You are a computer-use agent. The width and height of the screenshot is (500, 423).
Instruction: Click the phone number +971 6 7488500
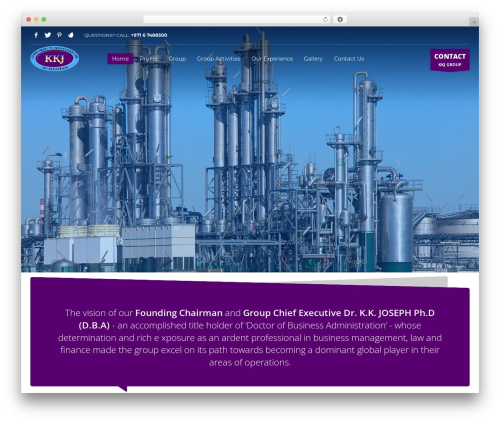149,35
